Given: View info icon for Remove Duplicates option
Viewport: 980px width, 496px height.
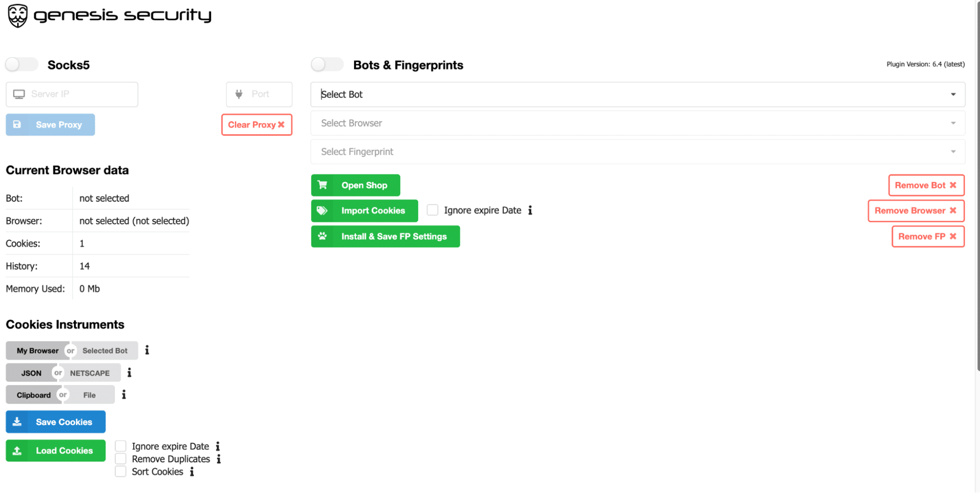Looking at the screenshot, I should pos(219,459).
